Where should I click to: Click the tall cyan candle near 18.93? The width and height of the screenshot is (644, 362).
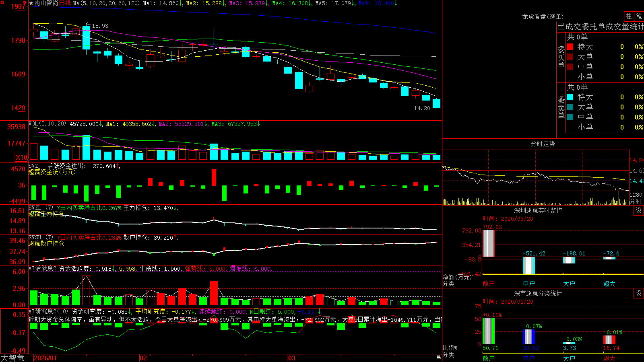coord(86,38)
